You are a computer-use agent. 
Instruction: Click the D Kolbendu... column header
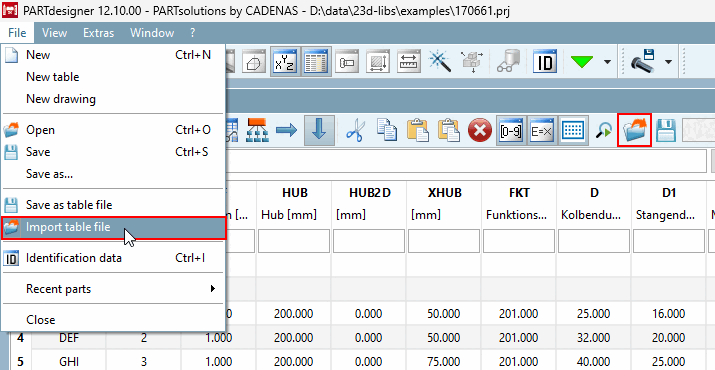pos(594,204)
